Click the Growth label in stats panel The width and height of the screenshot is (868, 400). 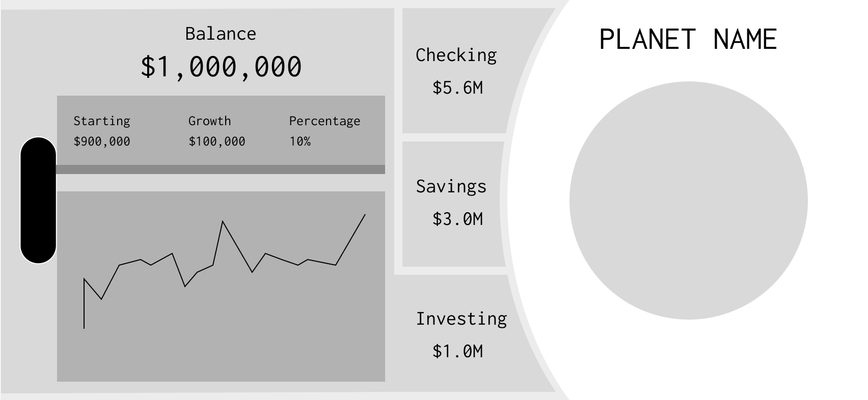point(209,121)
